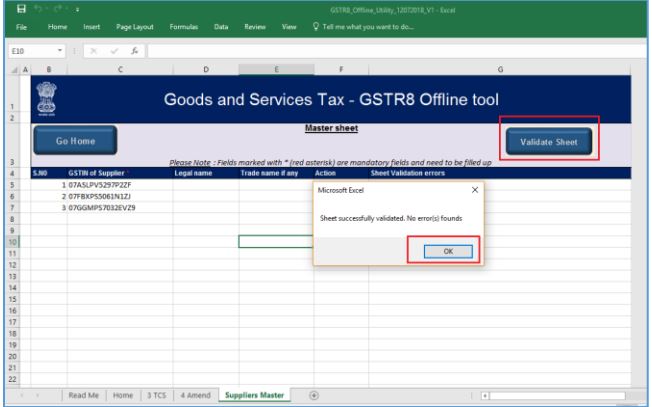Open the Formulas ribbon tab
652x407 pixels.
[x=183, y=27]
